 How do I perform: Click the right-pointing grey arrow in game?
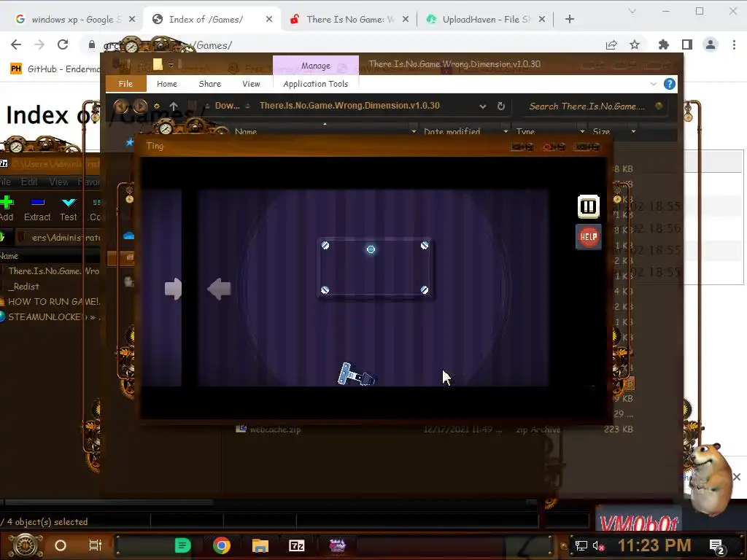pyautogui.click(x=174, y=289)
